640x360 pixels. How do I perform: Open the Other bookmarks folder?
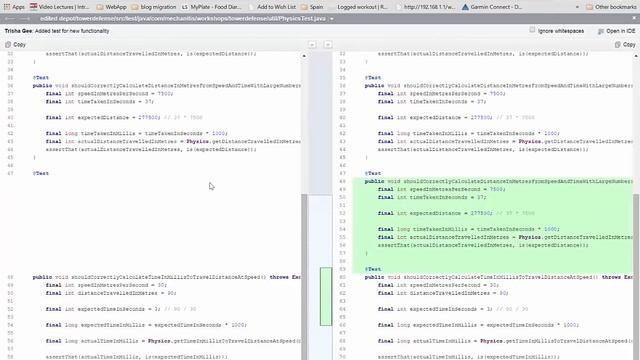[x=611, y=7]
